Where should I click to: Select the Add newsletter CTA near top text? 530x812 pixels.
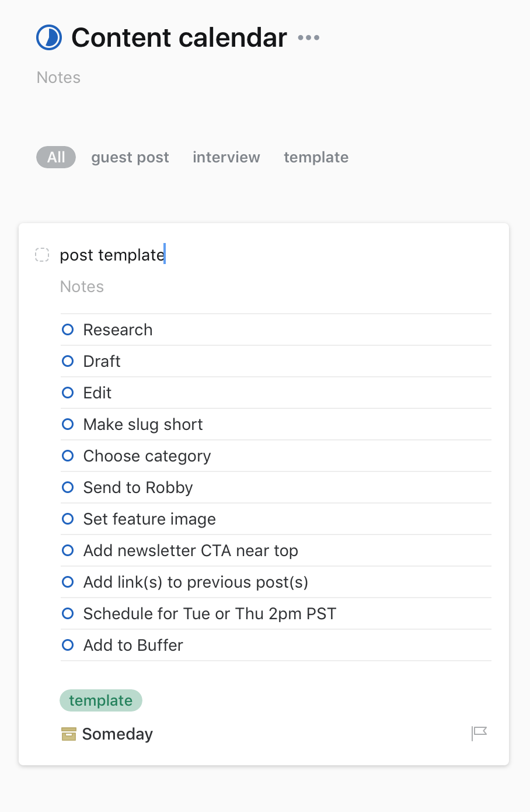(x=190, y=550)
